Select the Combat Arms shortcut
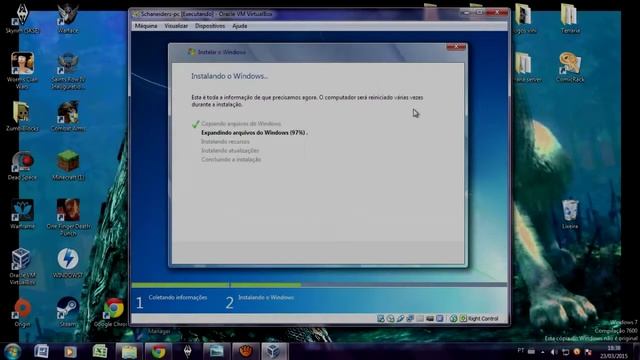640x360 pixels. click(x=68, y=116)
